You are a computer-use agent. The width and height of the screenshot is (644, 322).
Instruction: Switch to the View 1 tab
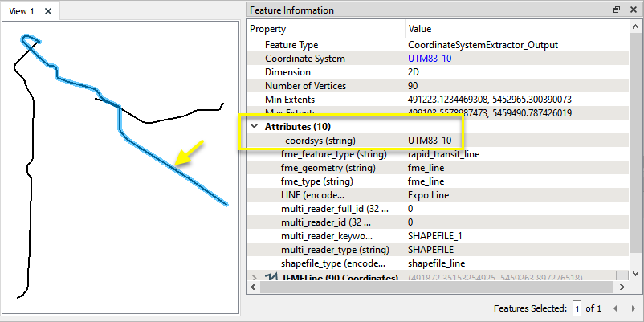coord(22,11)
